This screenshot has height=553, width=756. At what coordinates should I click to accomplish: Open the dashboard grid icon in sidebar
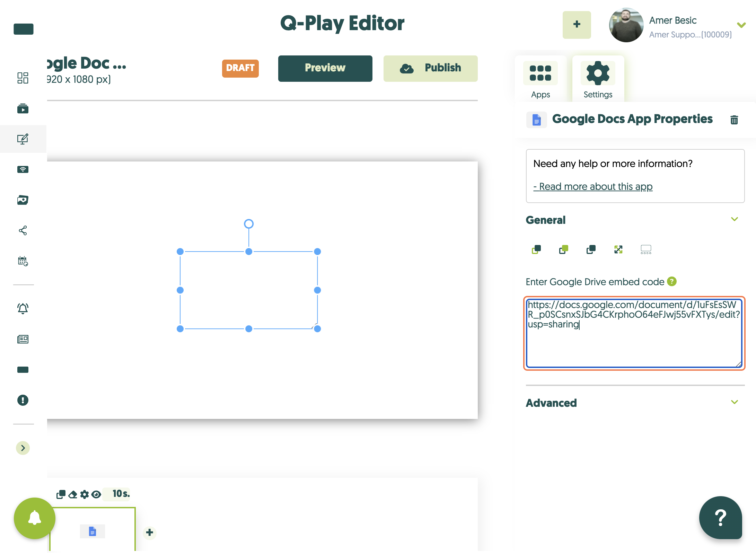pos(23,78)
